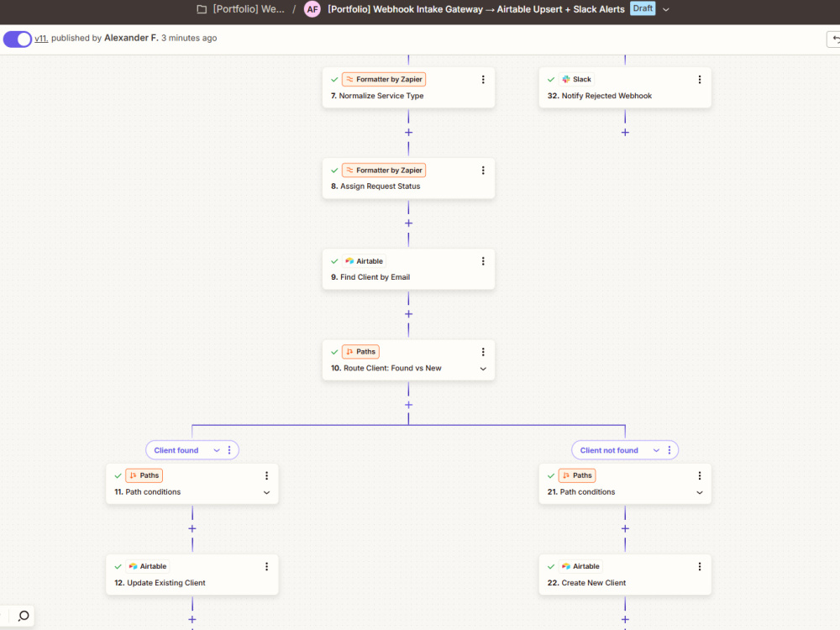Screen dimensions: 840x630
Task: Open the Client found path dropdown chevron
Action: pyautogui.click(x=217, y=450)
